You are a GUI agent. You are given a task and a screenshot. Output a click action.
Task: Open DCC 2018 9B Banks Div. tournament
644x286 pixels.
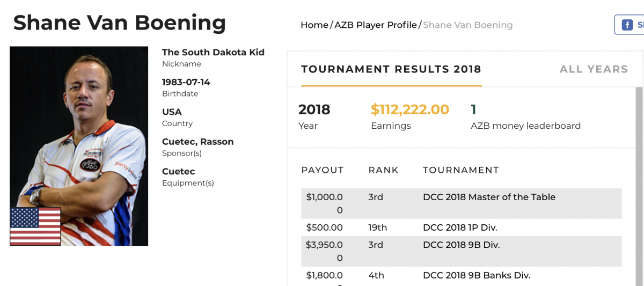477,275
